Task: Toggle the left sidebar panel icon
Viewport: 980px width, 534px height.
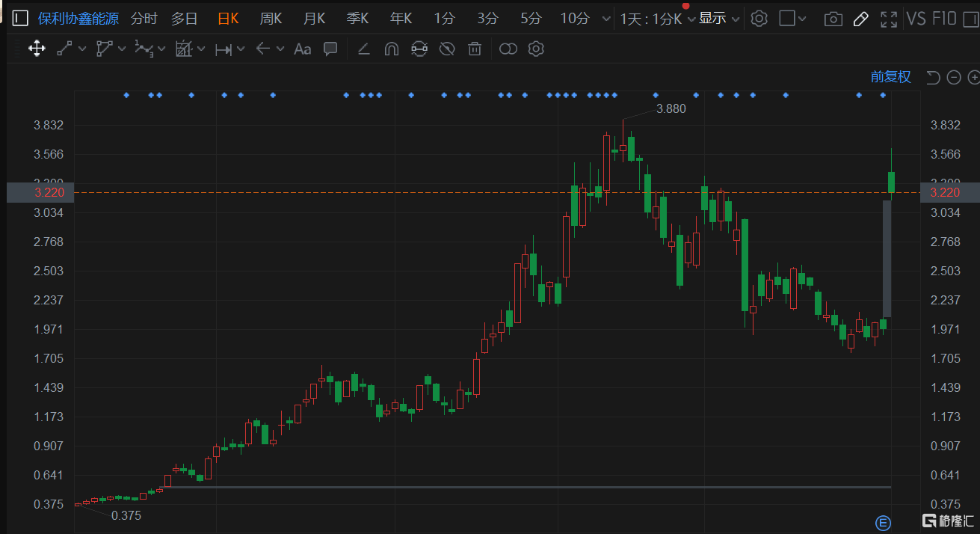Action: click(20, 19)
